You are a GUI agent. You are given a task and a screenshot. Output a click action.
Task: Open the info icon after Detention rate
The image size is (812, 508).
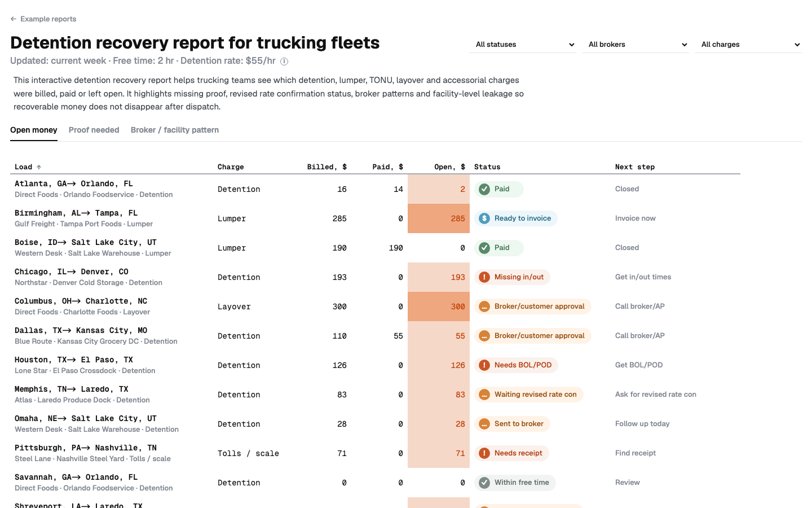[x=284, y=62]
